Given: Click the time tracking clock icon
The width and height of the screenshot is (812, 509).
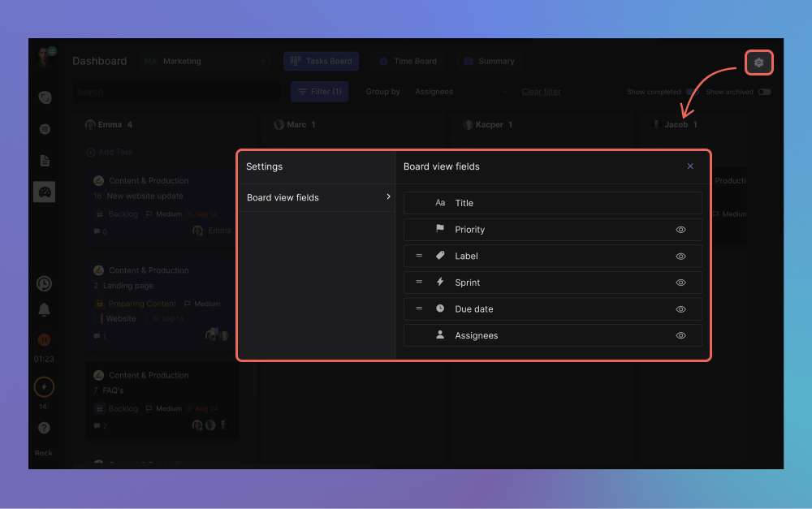Looking at the screenshot, I should (44, 283).
